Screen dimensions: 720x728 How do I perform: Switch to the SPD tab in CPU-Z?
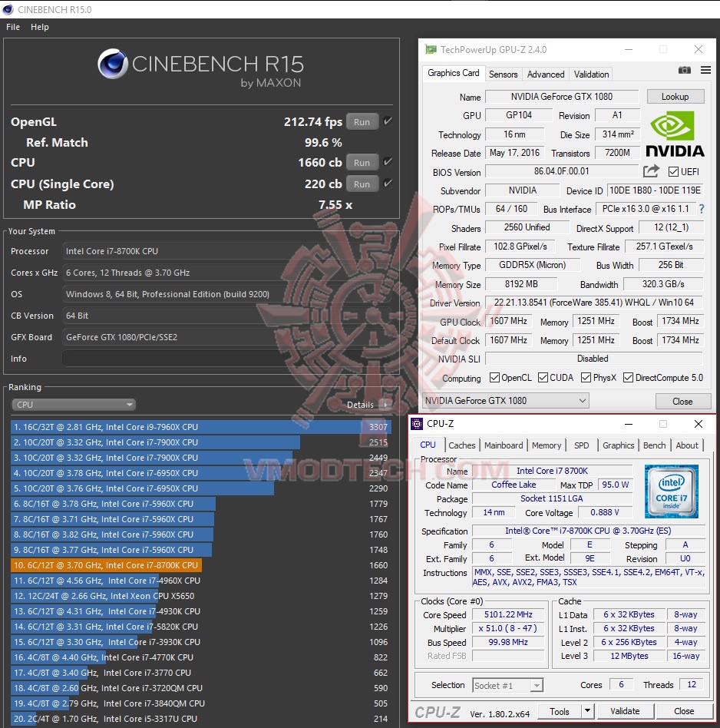581,445
